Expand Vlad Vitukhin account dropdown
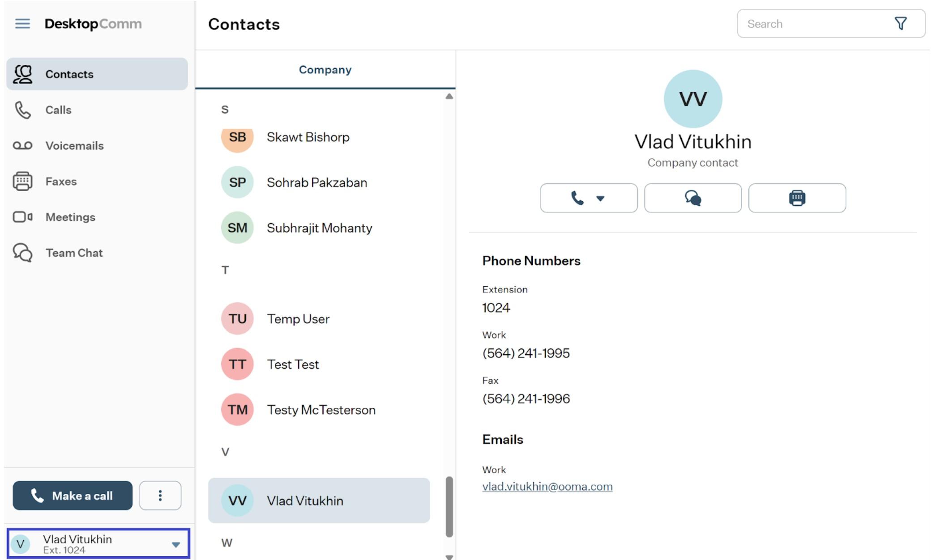Screen dimensions: 932x560 click(x=175, y=544)
